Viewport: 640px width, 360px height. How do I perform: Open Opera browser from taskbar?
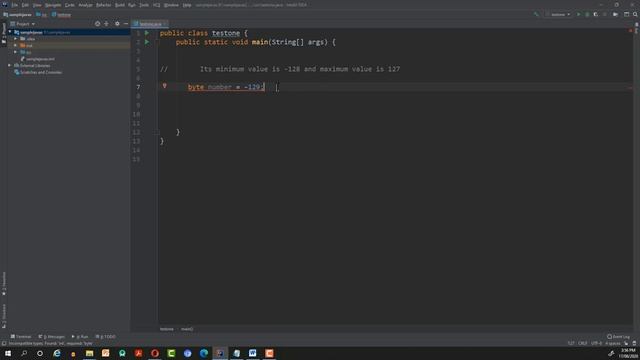tap(155, 353)
